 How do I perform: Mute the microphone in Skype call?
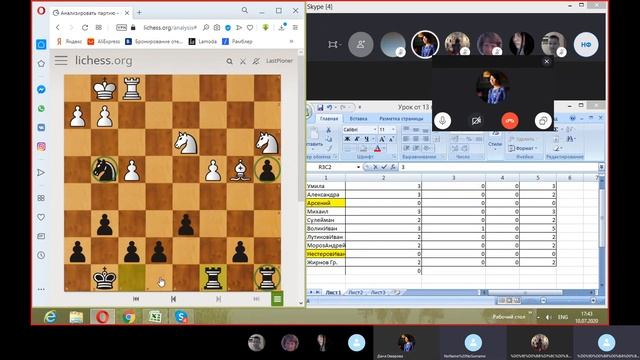442,121
